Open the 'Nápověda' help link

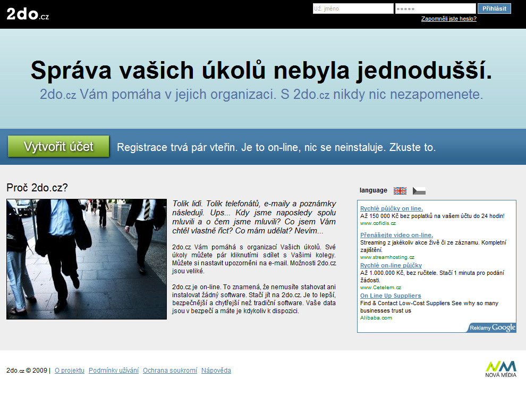[216, 371]
